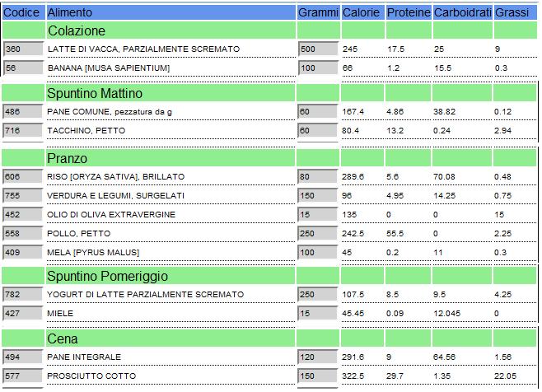This screenshot has width=542, height=392.
Task: Click protein value 17.5 for Latte
Action: click(395, 49)
